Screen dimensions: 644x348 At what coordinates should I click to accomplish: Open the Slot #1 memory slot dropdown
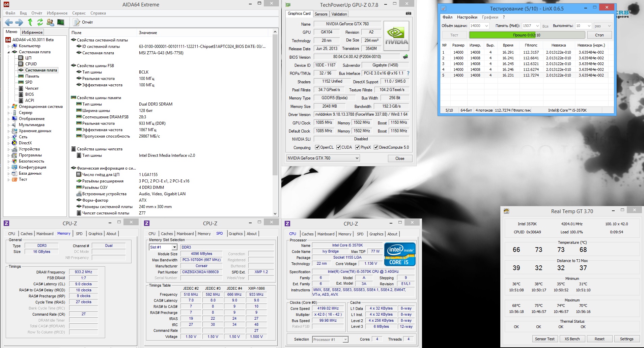click(163, 247)
